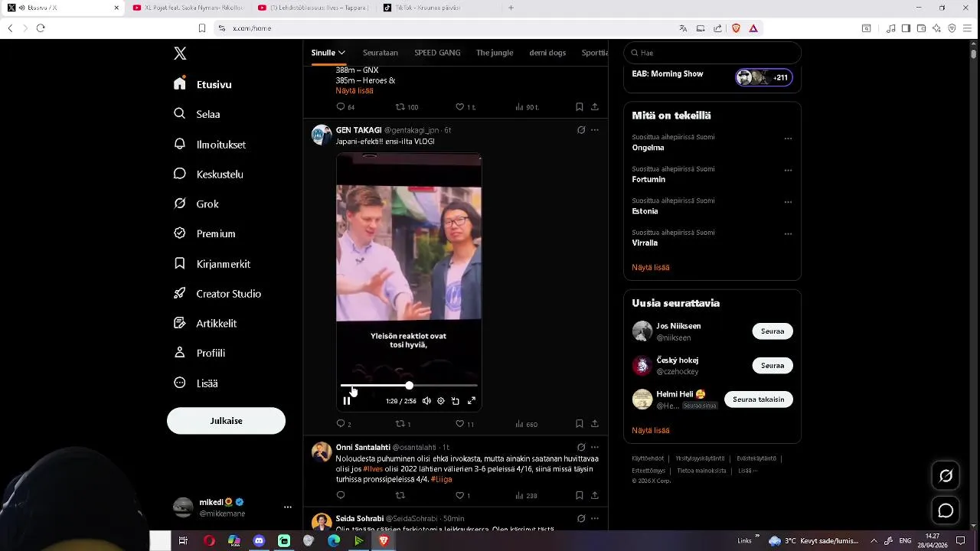Follow back Helmi Heli

[759, 399]
